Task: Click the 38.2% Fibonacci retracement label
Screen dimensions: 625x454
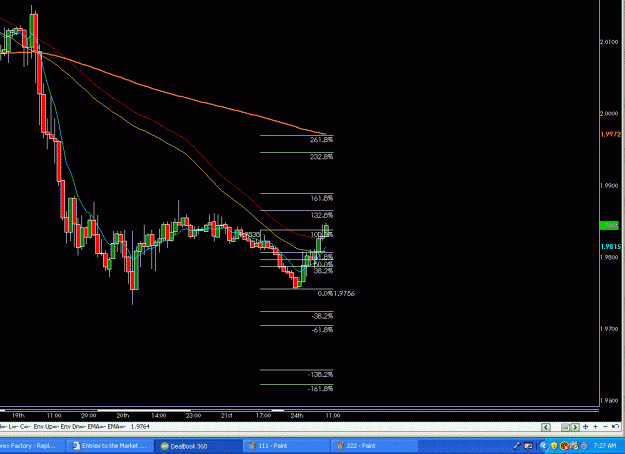Action: click(x=323, y=271)
